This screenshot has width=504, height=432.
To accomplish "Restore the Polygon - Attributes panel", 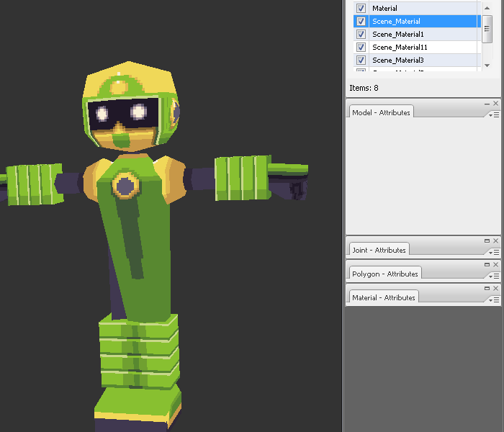I will coord(487,264).
